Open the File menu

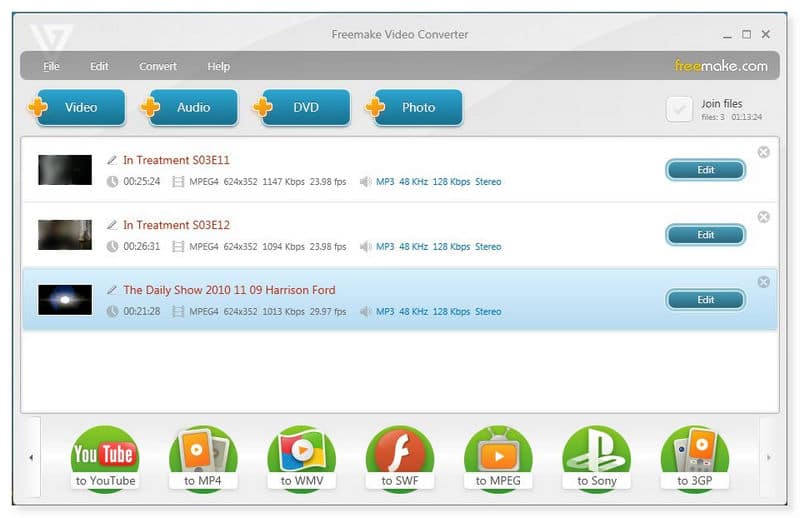(x=51, y=66)
